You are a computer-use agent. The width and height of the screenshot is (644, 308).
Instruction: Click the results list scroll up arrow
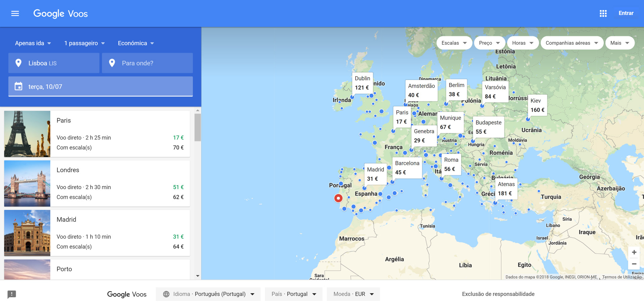(198, 110)
